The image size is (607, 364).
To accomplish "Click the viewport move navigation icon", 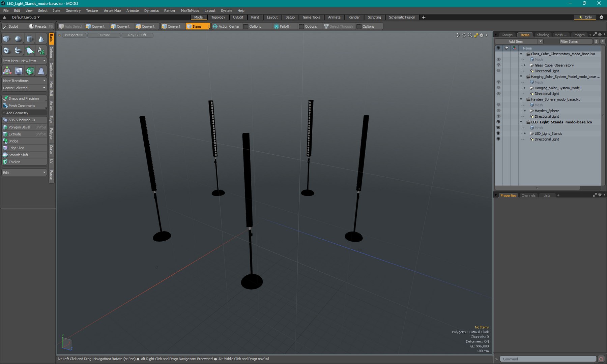I will [457, 35].
